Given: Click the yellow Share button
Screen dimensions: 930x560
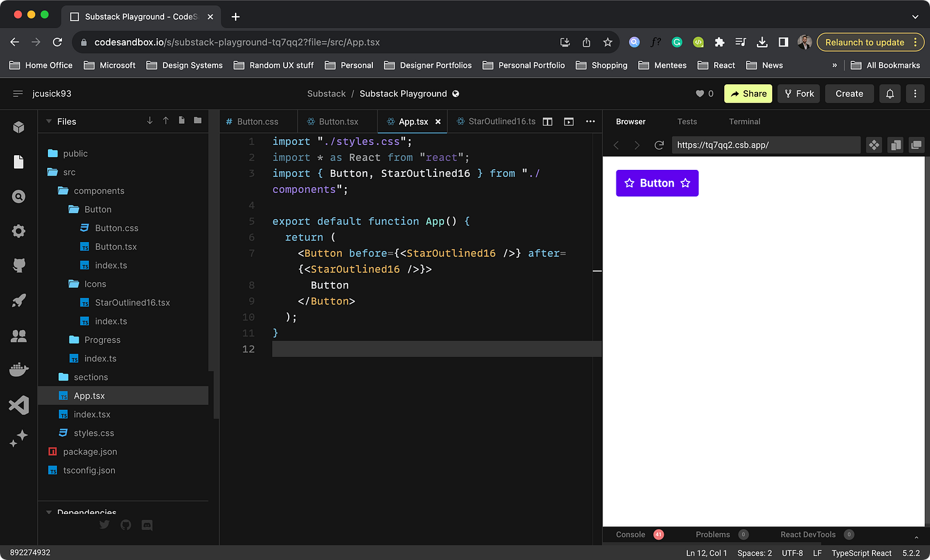Looking at the screenshot, I should coord(748,94).
